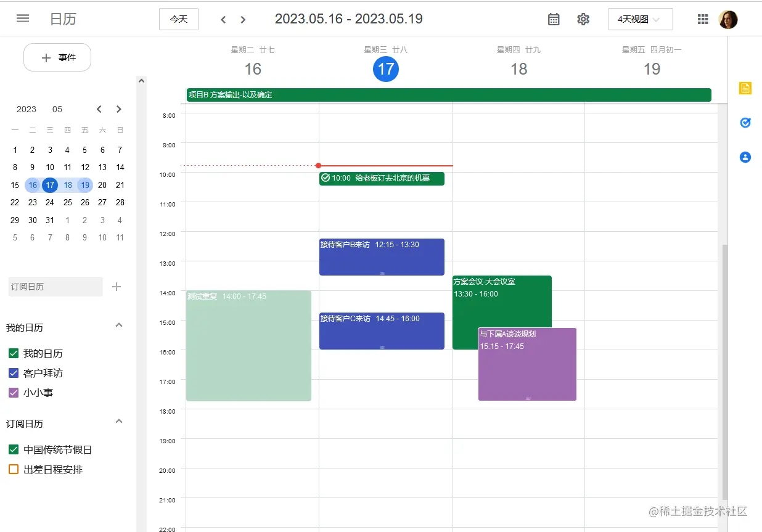Open the 与下属A谈谈规划 event
Image resolution: width=762 pixels, height=532 pixels.
coord(527,364)
